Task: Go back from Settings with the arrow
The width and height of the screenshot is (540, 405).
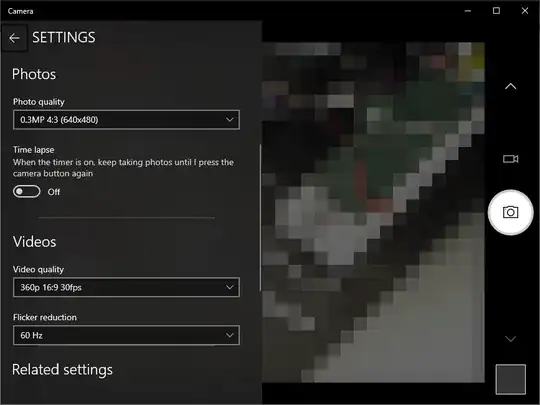Action: (x=14, y=38)
